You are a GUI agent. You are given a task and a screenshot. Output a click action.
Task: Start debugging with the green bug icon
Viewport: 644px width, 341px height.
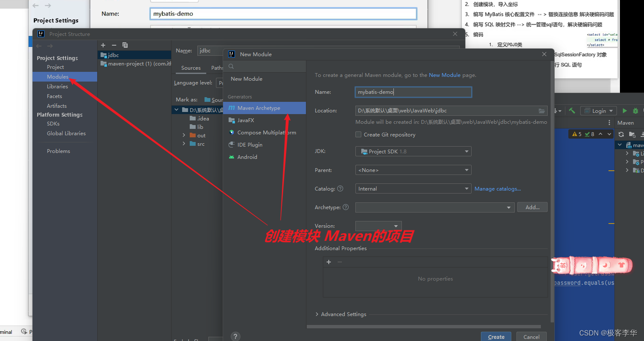click(635, 111)
